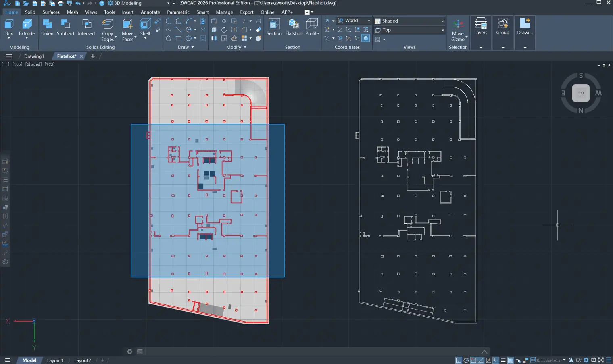Expand the Layers panel arrow
The width and height of the screenshot is (613, 364).
481,48
